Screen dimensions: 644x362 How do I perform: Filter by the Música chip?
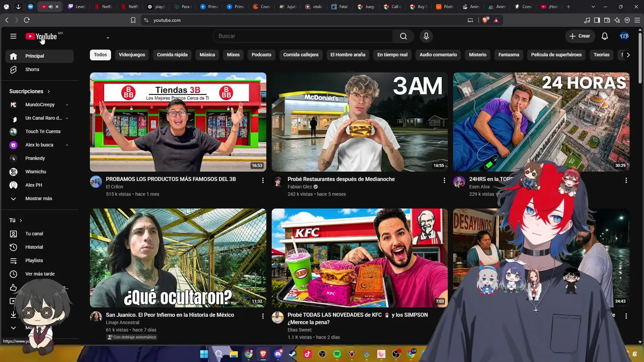207,55
